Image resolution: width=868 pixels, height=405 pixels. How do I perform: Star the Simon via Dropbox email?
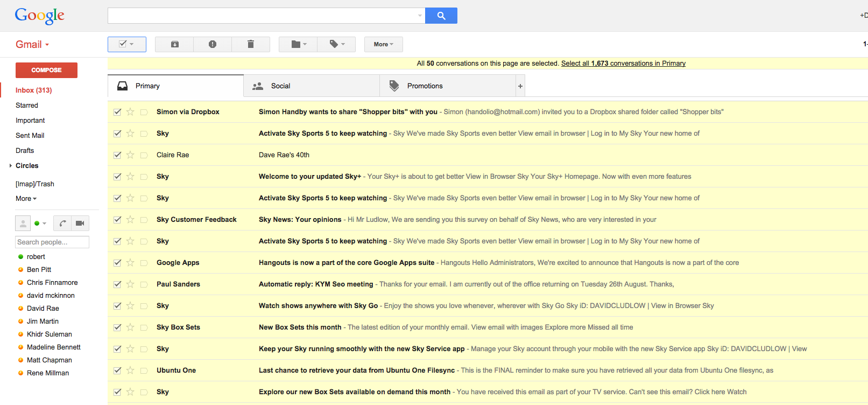click(x=130, y=112)
